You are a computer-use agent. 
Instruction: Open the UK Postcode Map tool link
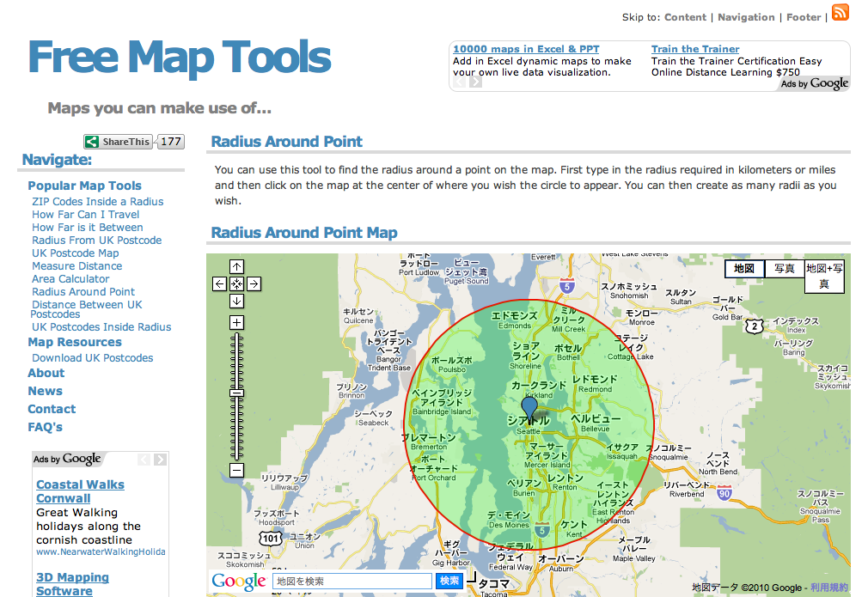(74, 253)
